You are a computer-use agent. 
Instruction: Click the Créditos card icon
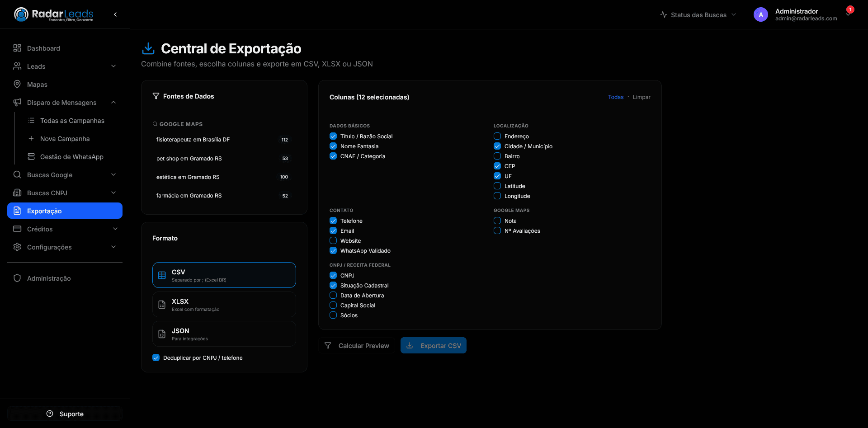point(17,229)
